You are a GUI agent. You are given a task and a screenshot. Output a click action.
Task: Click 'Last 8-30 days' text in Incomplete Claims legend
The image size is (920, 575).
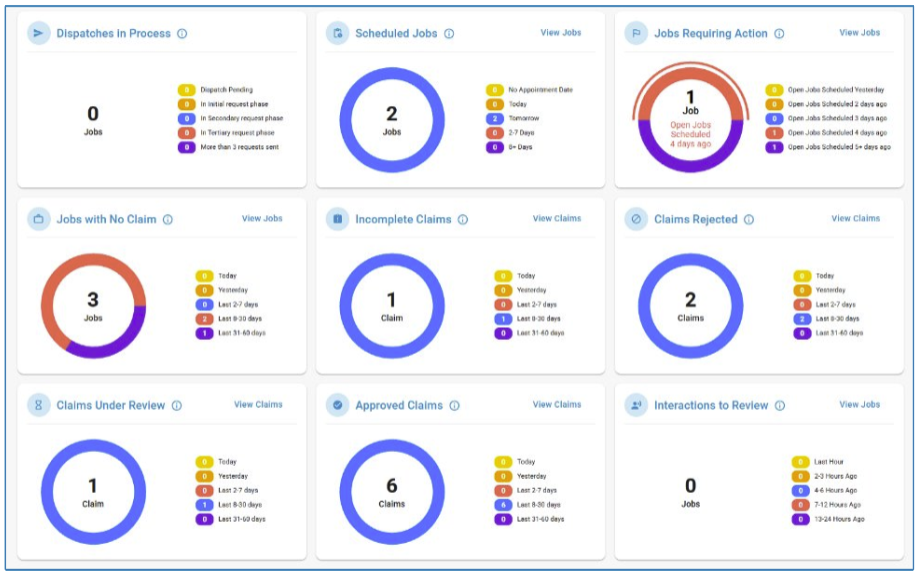click(539, 319)
